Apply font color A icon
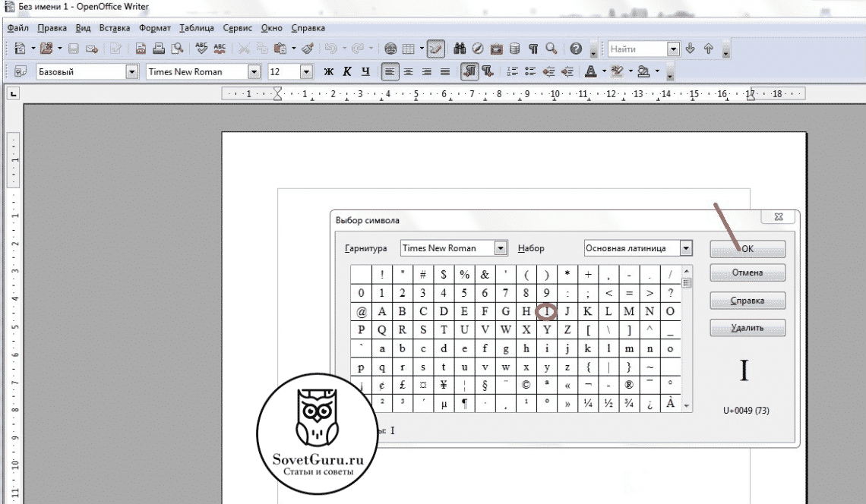This screenshot has height=504, width=866. click(591, 72)
